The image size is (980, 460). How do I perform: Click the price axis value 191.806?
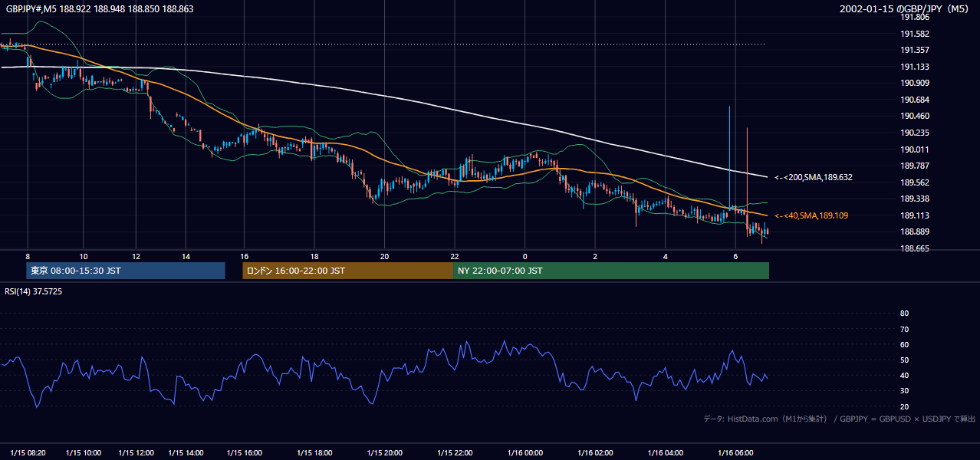pyautogui.click(x=914, y=17)
